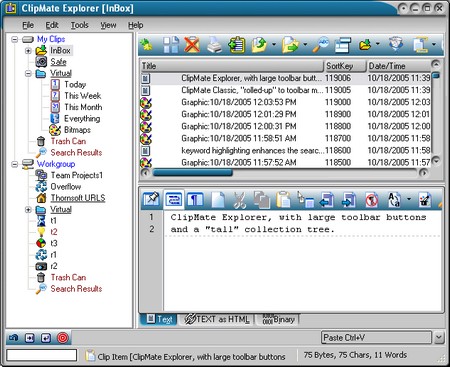
Task: Open the Tools menu
Action: tap(79, 25)
